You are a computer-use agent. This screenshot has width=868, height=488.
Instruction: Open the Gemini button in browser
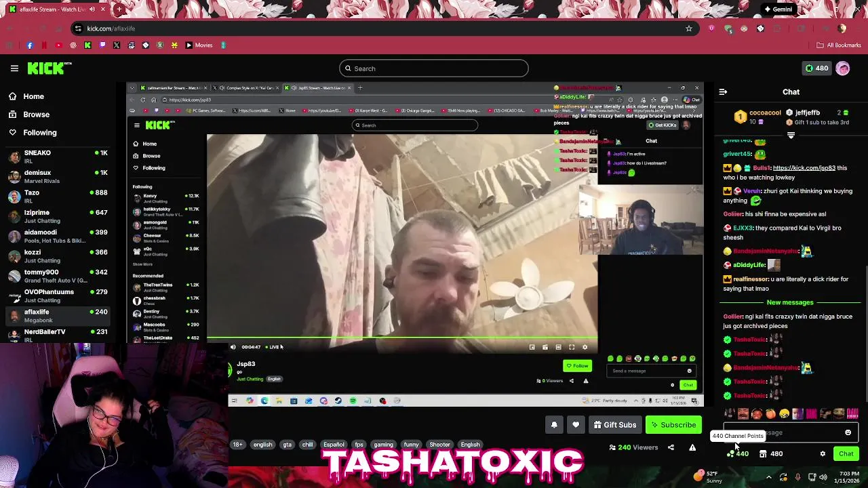(x=778, y=9)
